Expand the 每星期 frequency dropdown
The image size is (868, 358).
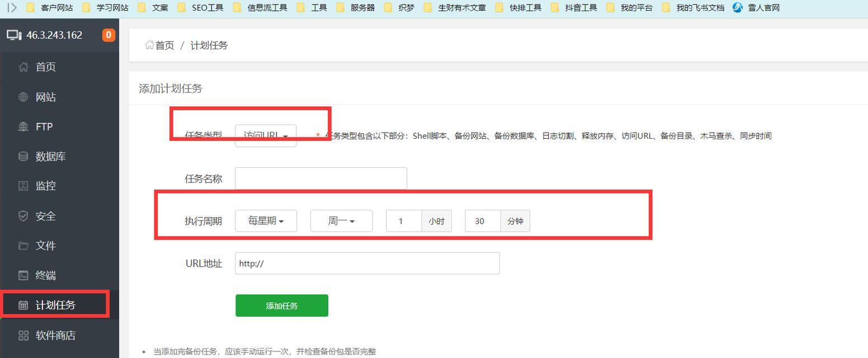266,220
